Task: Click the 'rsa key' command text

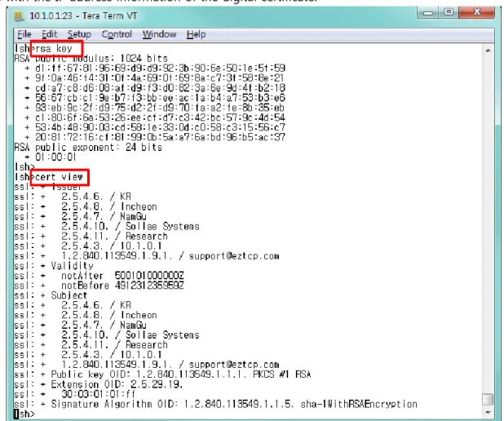Action: click(x=54, y=49)
